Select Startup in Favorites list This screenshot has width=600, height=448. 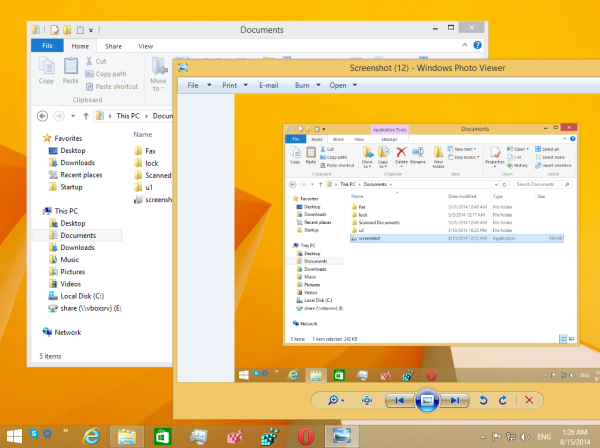pos(66,187)
